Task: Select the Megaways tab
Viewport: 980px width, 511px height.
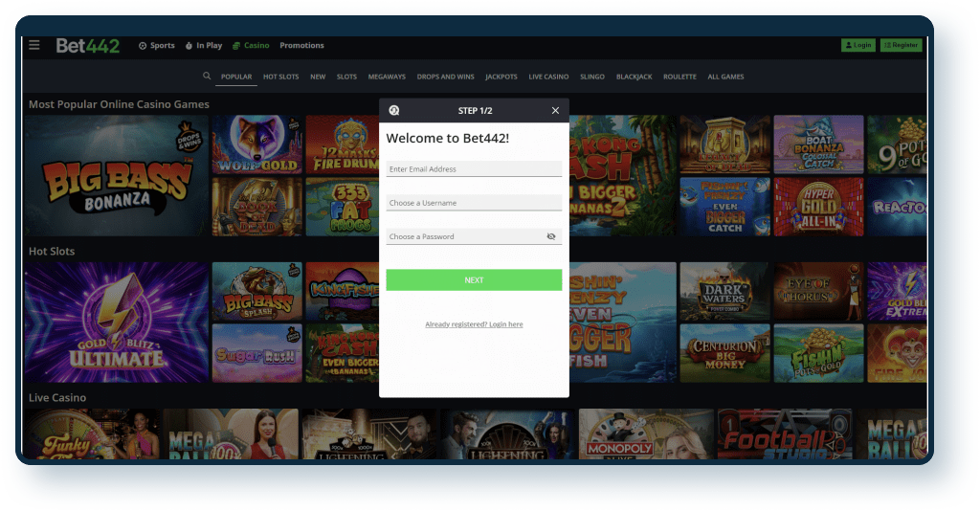Action: (x=387, y=77)
